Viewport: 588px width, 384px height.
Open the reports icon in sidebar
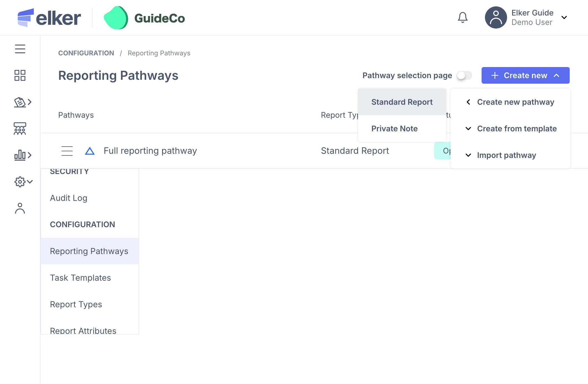(20, 102)
